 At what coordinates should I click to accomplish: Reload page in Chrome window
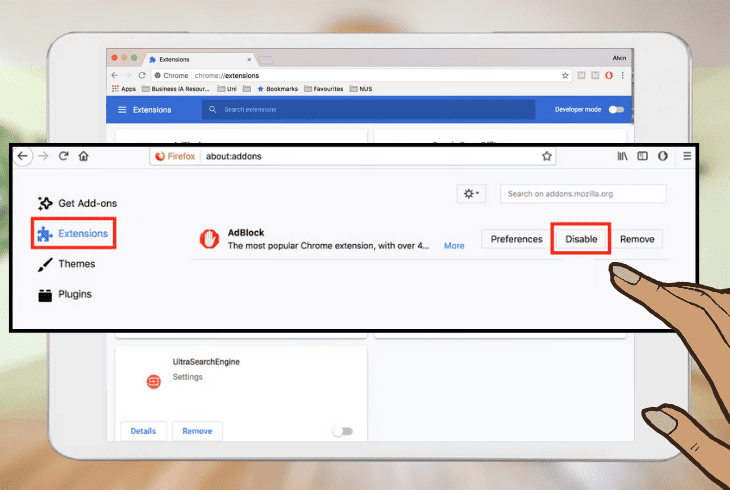point(142,75)
